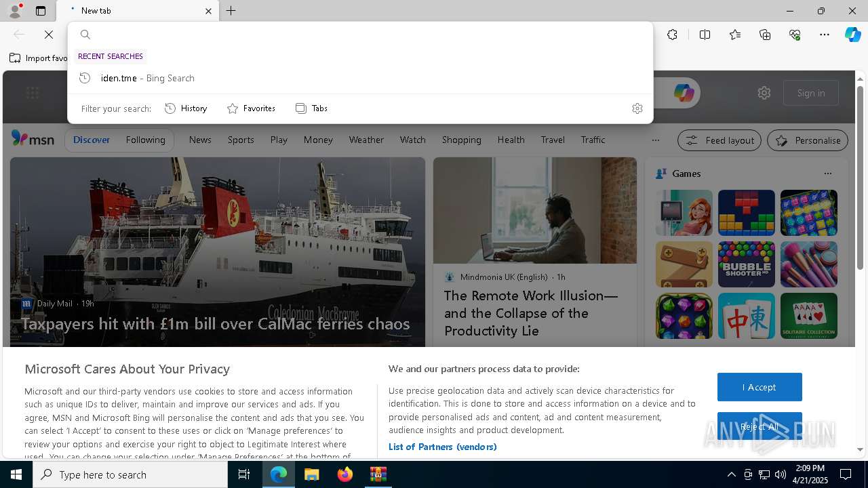Open Firefox from taskbar
The width and height of the screenshot is (868, 488).
pos(345,474)
